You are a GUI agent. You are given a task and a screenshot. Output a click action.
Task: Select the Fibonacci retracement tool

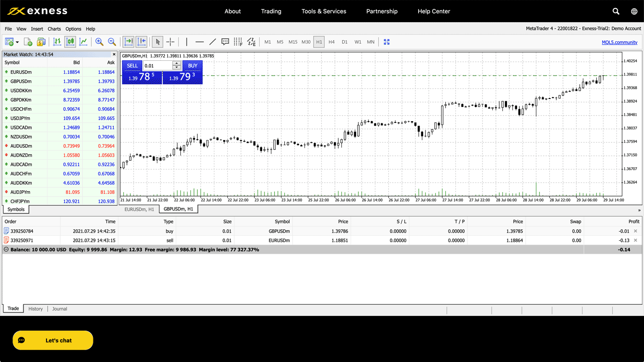tap(238, 42)
